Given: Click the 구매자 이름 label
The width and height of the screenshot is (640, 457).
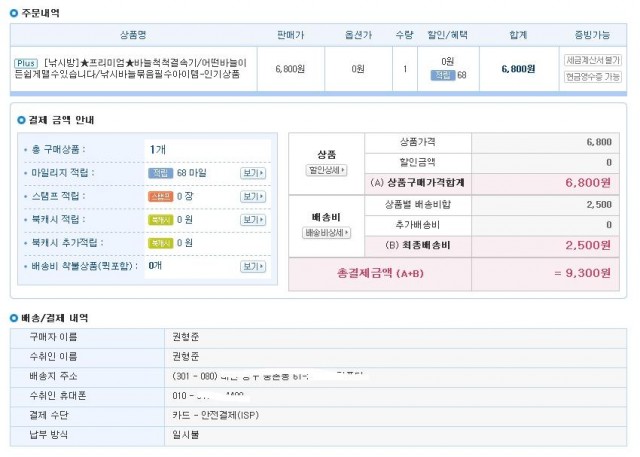Looking at the screenshot, I should (x=53, y=337).
